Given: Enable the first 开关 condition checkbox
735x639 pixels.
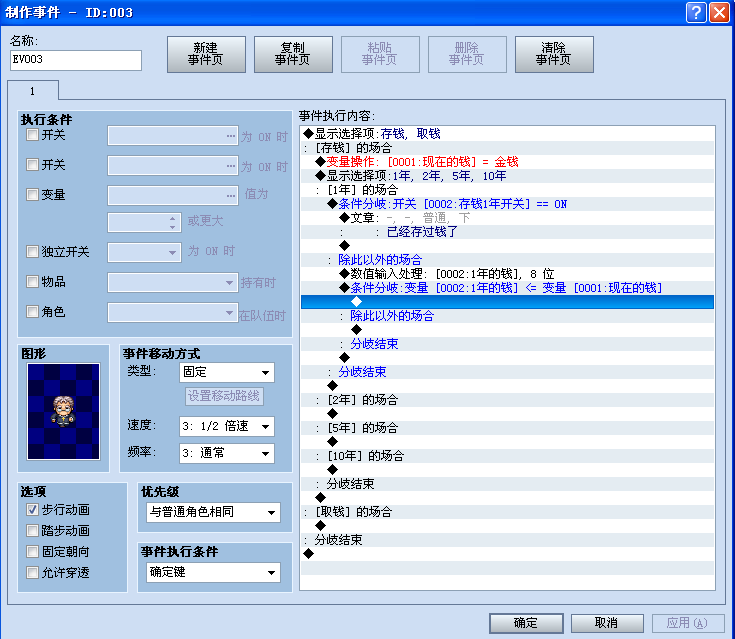Looking at the screenshot, I should click(32, 135).
